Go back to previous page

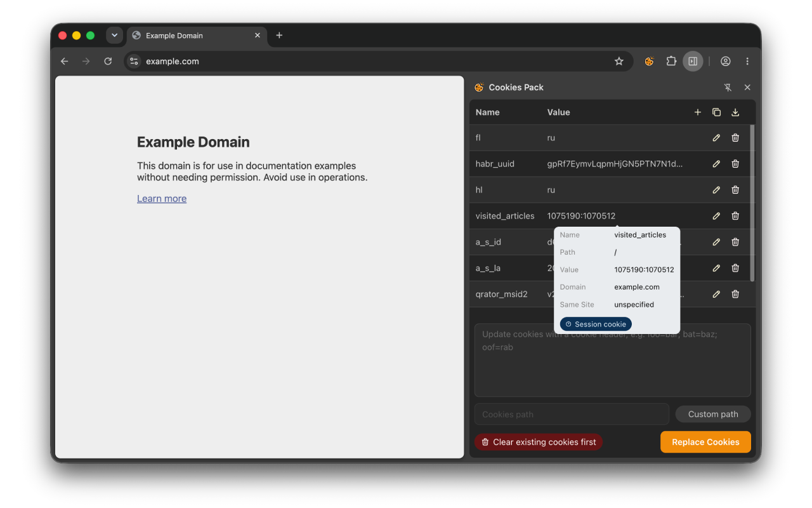[x=64, y=62]
